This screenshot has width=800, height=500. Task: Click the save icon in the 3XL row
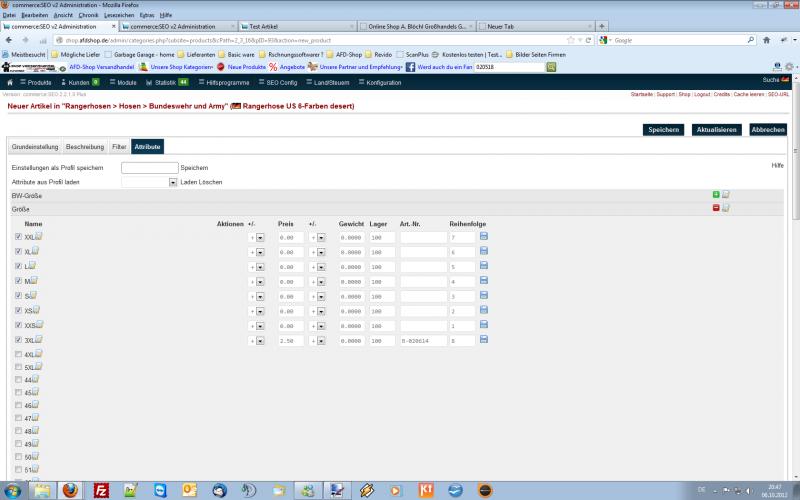pos(484,341)
